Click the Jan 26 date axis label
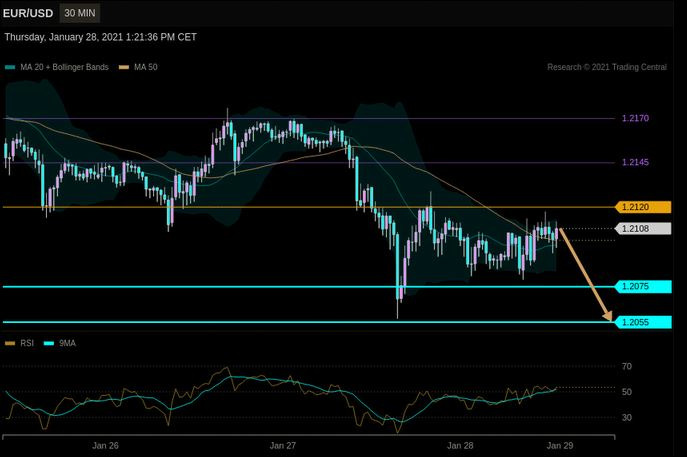 (x=105, y=446)
